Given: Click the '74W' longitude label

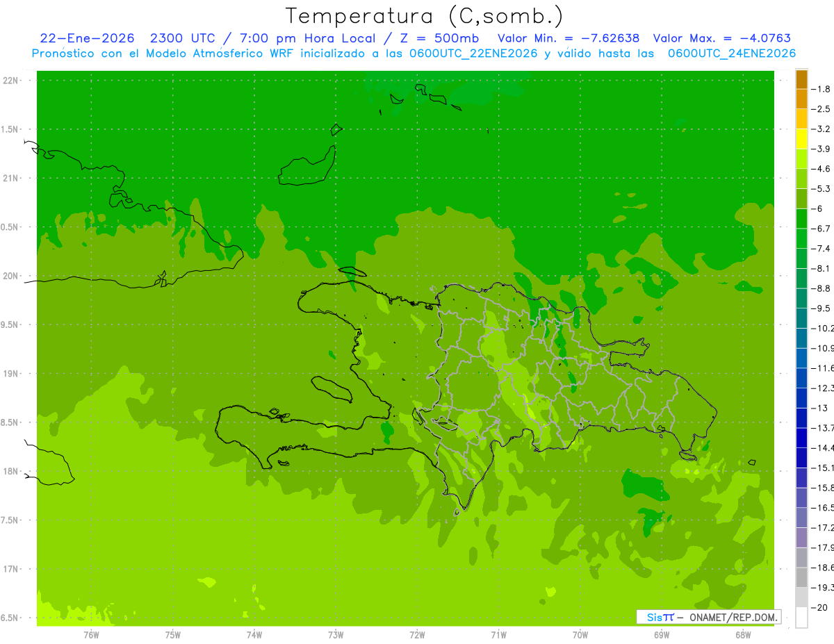Looking at the screenshot, I should 254,635.
